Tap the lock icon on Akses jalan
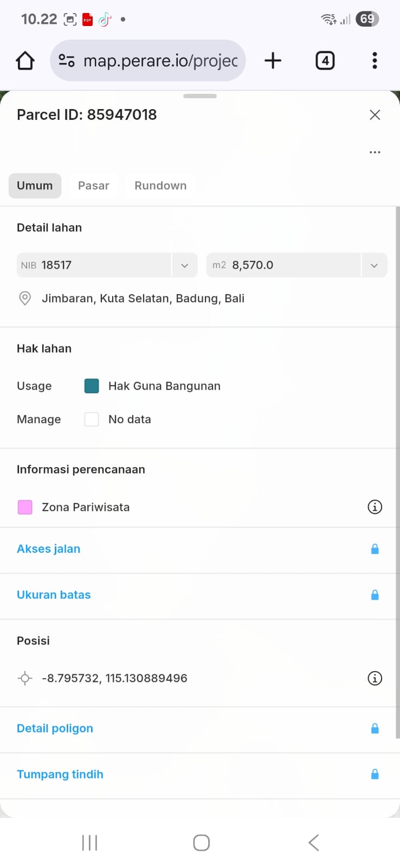 [x=375, y=549]
